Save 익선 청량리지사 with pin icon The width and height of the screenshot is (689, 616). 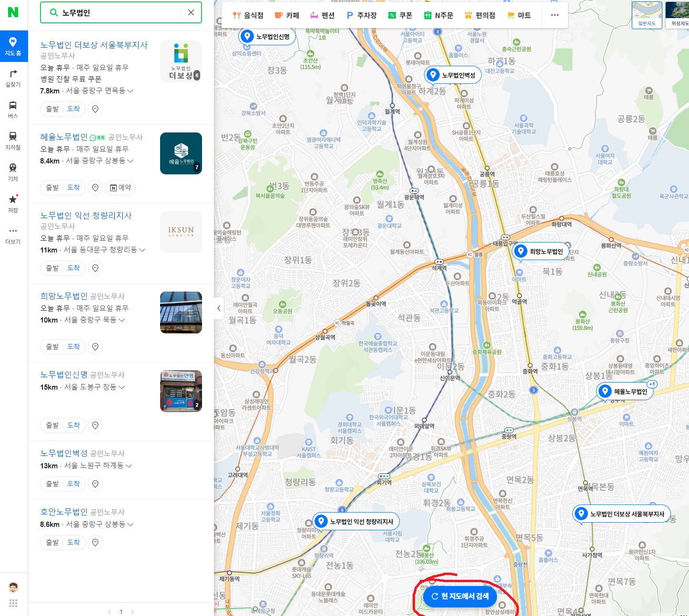click(95, 268)
